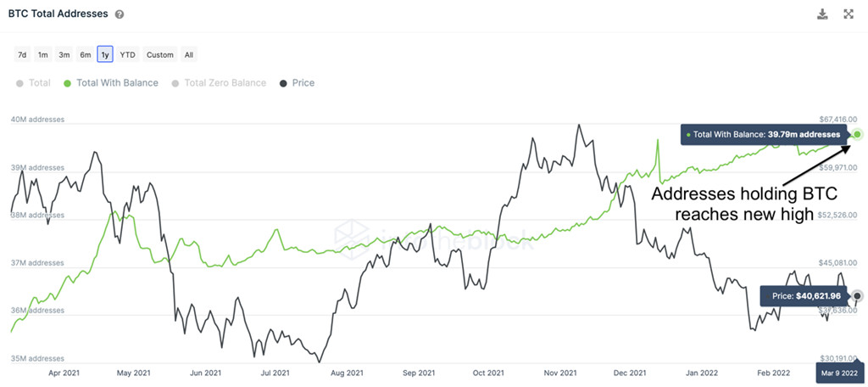Switch to YTD range
Viewport: 868px width, 387px height.
coord(127,54)
